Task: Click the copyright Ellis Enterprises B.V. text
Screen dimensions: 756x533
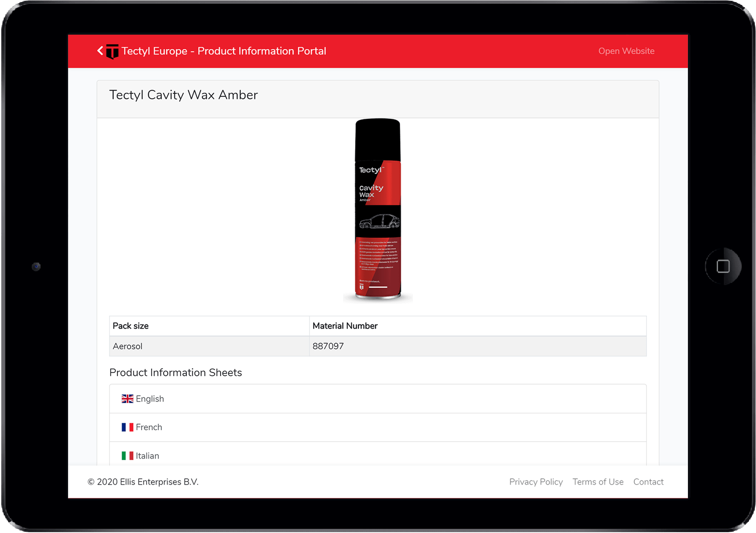Action: click(x=143, y=482)
